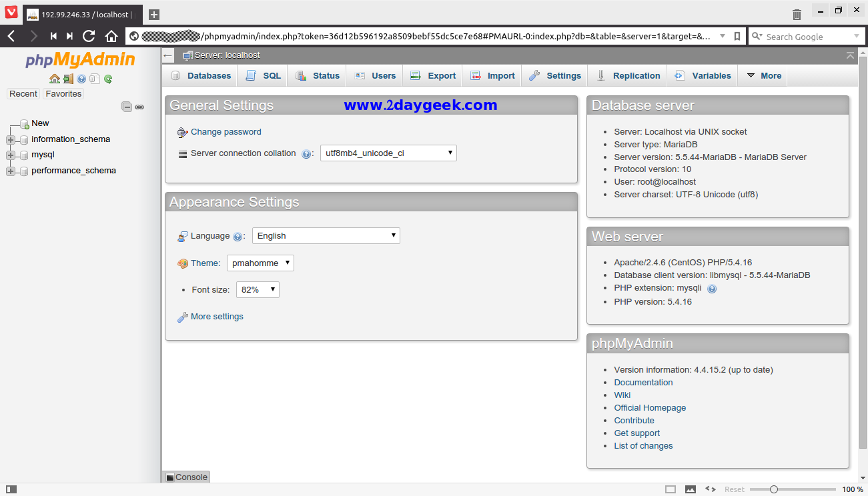Expand the performance_schema tree node
The width and height of the screenshot is (868, 496).
click(x=10, y=171)
